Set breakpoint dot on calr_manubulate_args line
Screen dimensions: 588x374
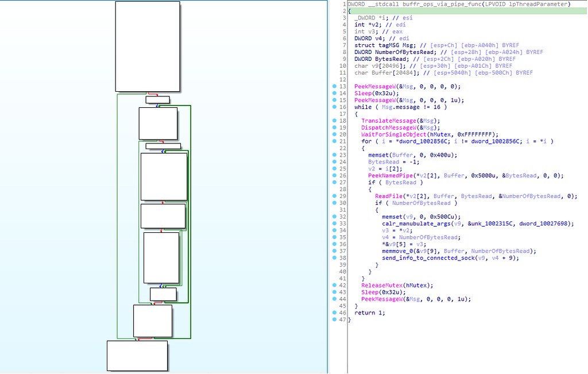[x=335, y=223]
